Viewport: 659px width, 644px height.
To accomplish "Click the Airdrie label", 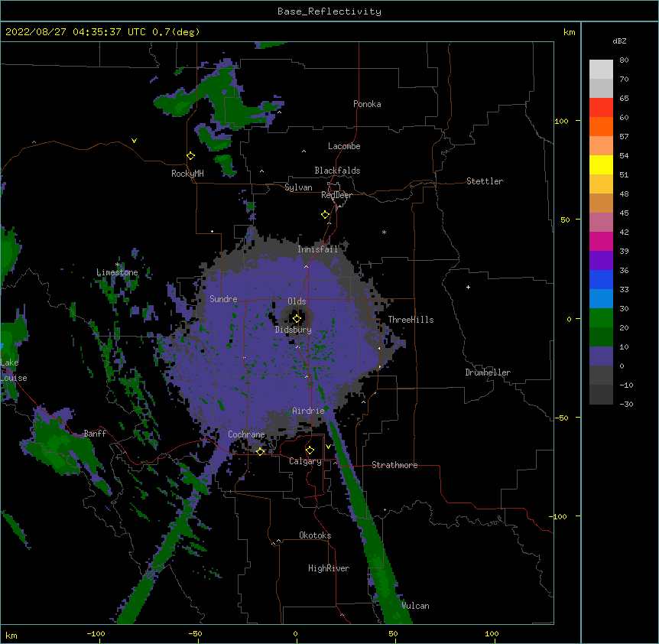I will (x=309, y=411).
